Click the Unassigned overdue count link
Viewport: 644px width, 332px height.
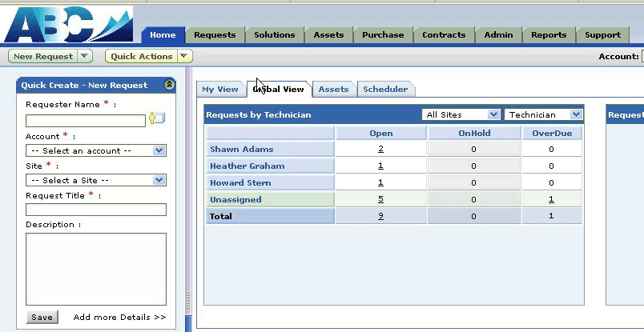[551, 199]
